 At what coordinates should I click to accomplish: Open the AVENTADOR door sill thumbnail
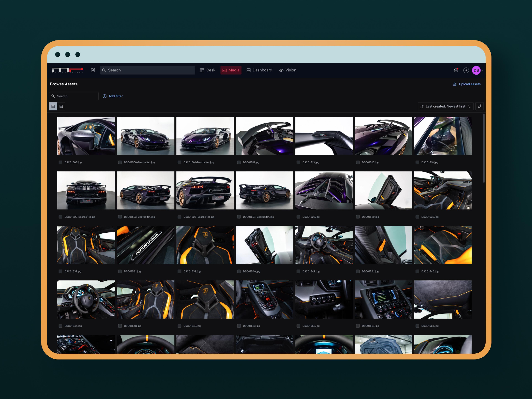pos(145,245)
